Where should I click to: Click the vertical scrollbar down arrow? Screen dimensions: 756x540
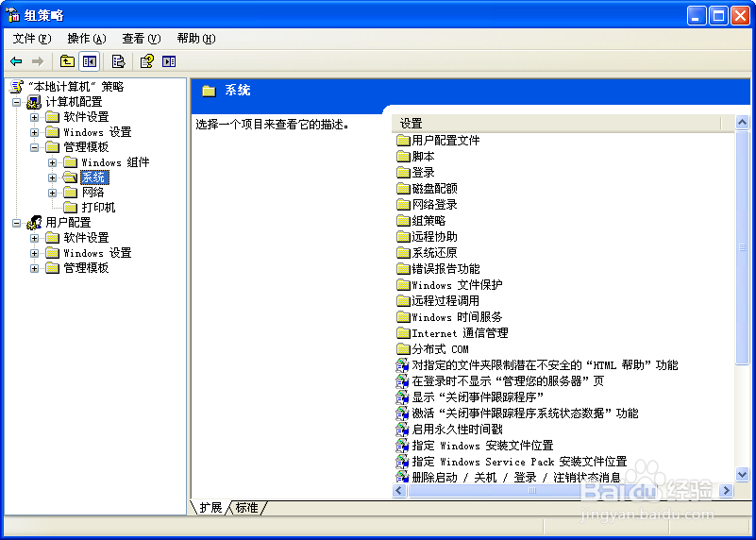742,475
